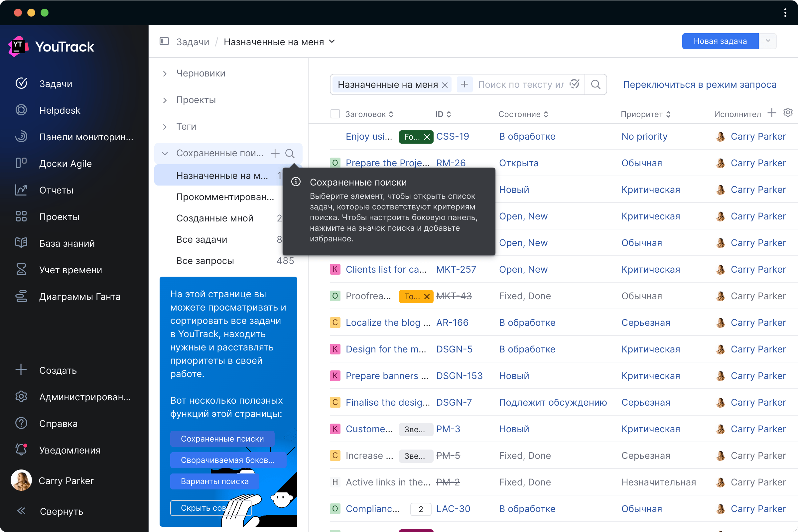This screenshot has height=532, width=798.
Task: Click the search magnifier icon in saved searches
Action: [290, 153]
